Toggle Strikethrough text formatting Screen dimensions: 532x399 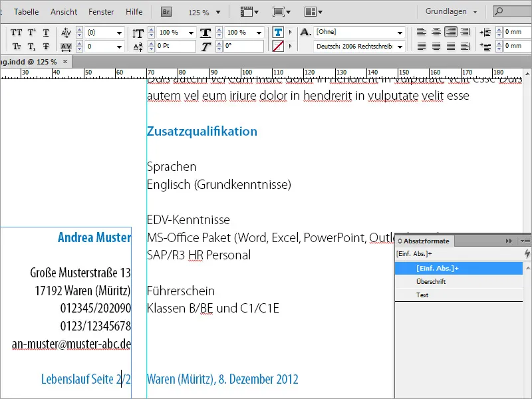46,46
